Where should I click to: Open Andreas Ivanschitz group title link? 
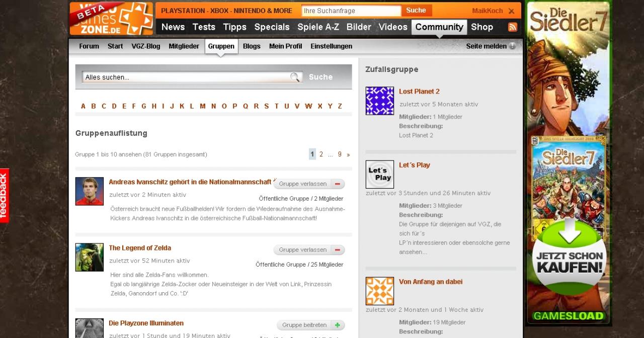coord(190,182)
